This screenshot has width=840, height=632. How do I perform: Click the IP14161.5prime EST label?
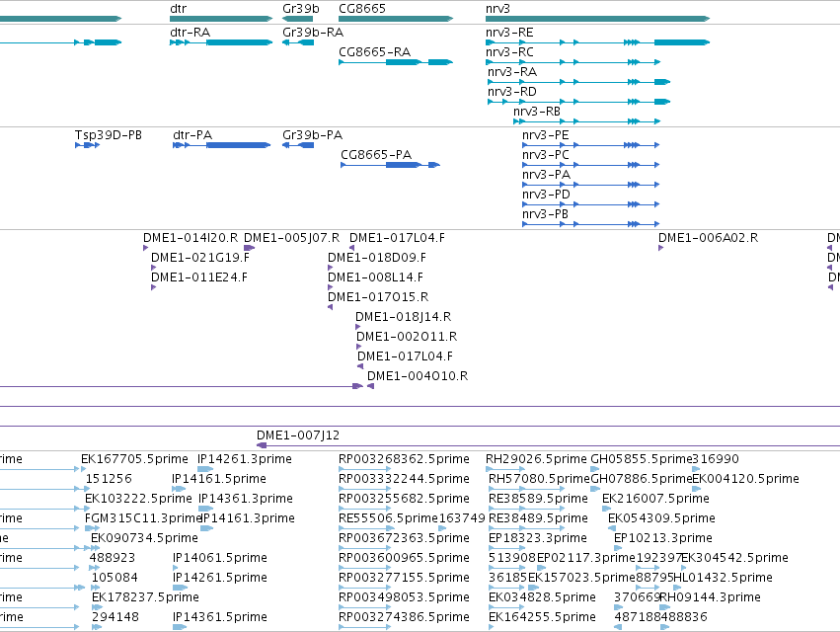pos(219,479)
